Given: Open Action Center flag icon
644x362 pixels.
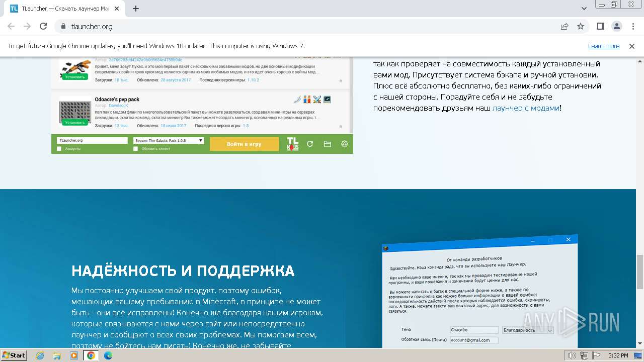Looking at the screenshot, I should (595, 355).
